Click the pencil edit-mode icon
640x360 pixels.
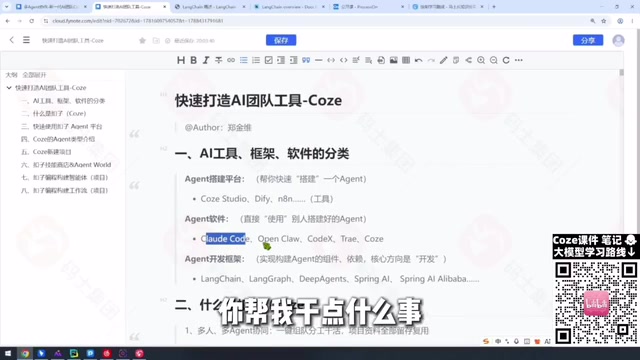coord(444,60)
